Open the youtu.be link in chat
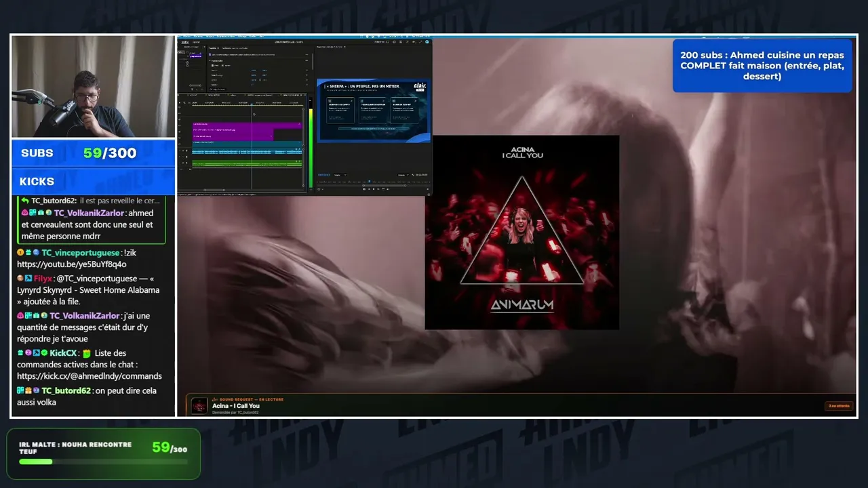Viewport: 868px width, 488px height. point(72,264)
